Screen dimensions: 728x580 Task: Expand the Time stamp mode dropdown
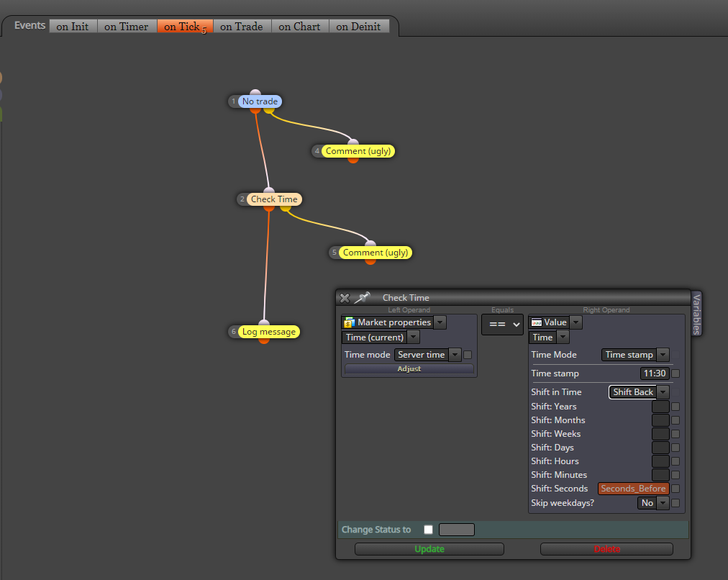tap(635, 355)
